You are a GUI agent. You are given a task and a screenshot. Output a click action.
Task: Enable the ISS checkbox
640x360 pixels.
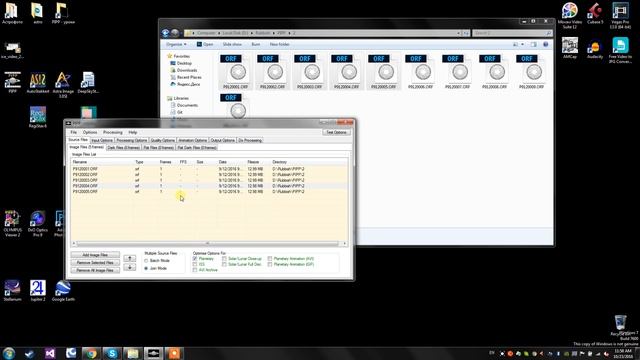coord(195,264)
